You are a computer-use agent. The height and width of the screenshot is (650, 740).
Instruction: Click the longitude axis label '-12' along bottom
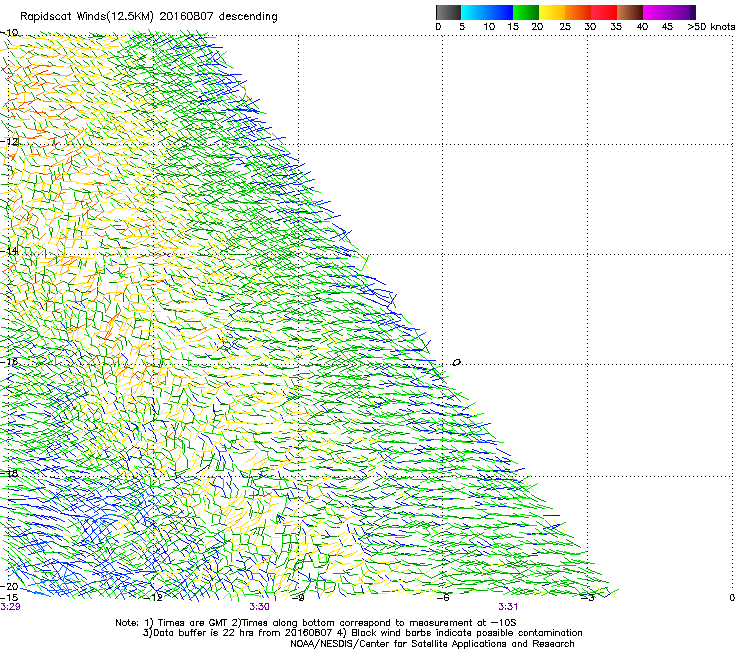[155, 598]
